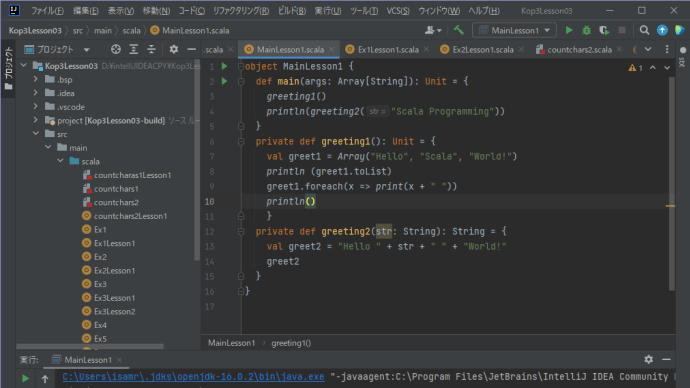Open the user account icon dropdown
Viewport: 690px width, 388px height.
(x=433, y=30)
